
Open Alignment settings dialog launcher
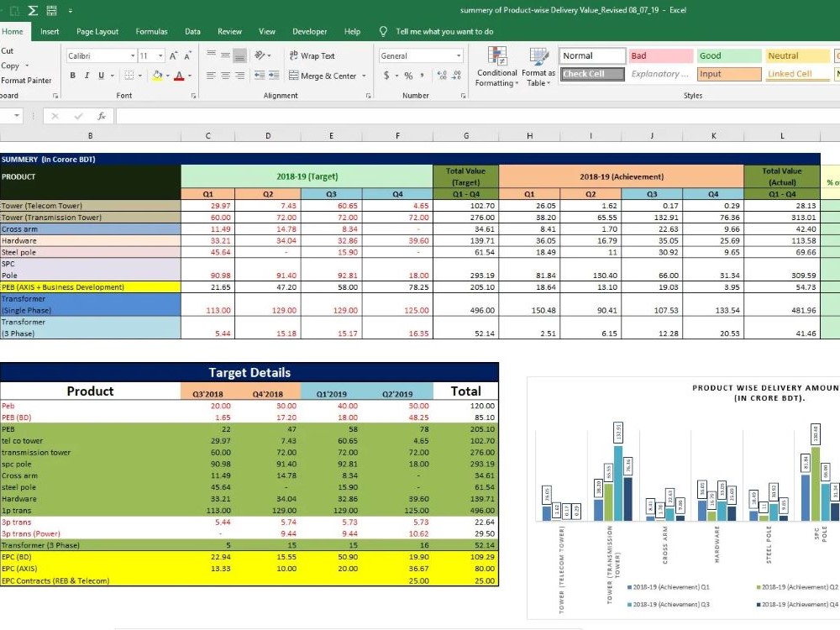pos(368,96)
